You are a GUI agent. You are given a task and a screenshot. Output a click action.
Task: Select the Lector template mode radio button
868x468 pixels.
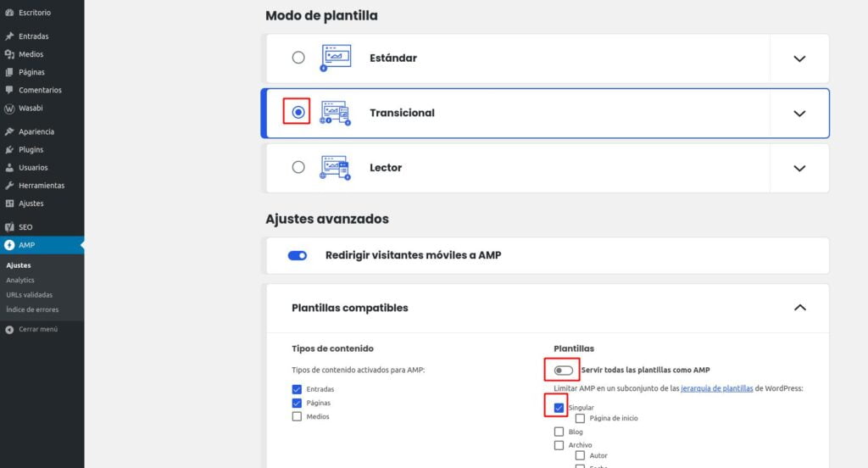tap(298, 167)
